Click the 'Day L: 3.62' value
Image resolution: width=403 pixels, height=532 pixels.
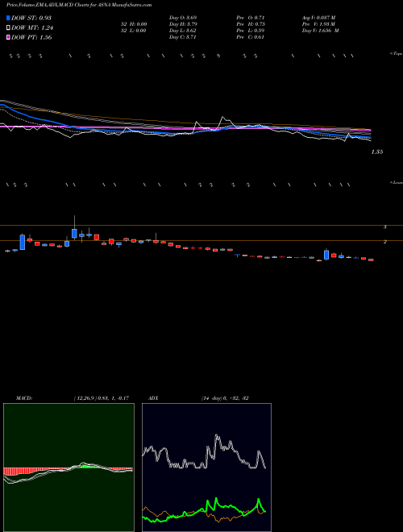pyautogui.click(x=183, y=31)
